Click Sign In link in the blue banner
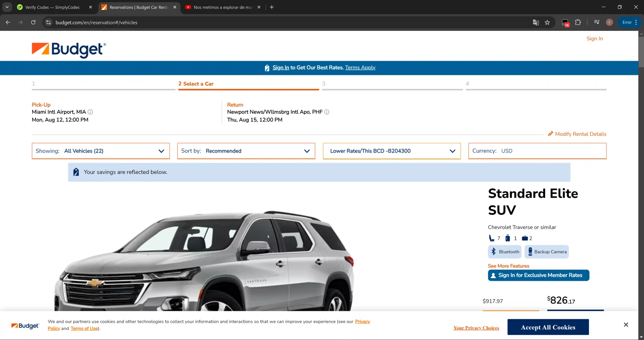The image size is (644, 340). tap(281, 67)
